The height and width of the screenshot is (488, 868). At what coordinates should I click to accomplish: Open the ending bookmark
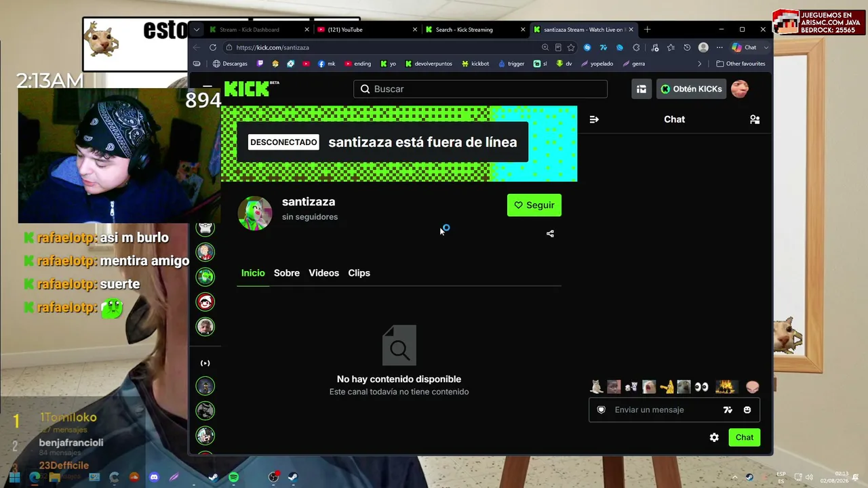[358, 64]
